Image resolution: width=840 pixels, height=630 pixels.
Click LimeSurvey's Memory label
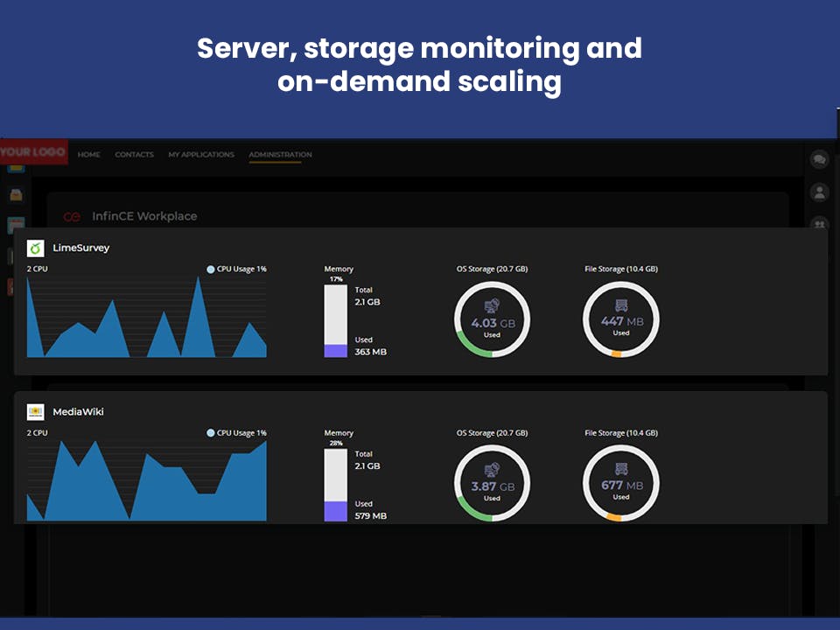[339, 269]
